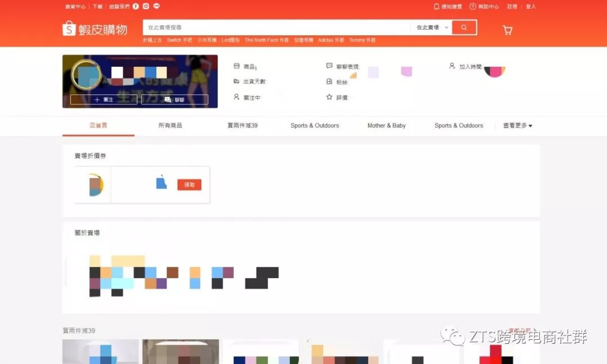Search suggestion Led燈泡

point(230,40)
